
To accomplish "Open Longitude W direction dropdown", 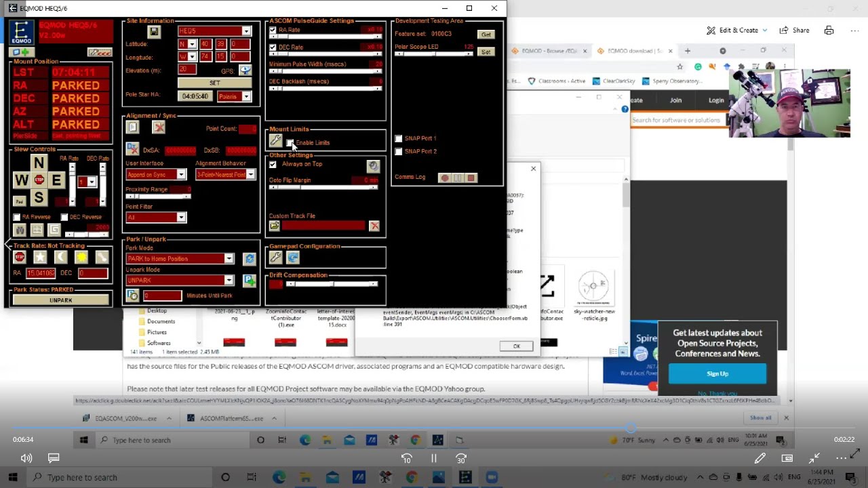I will [x=192, y=57].
